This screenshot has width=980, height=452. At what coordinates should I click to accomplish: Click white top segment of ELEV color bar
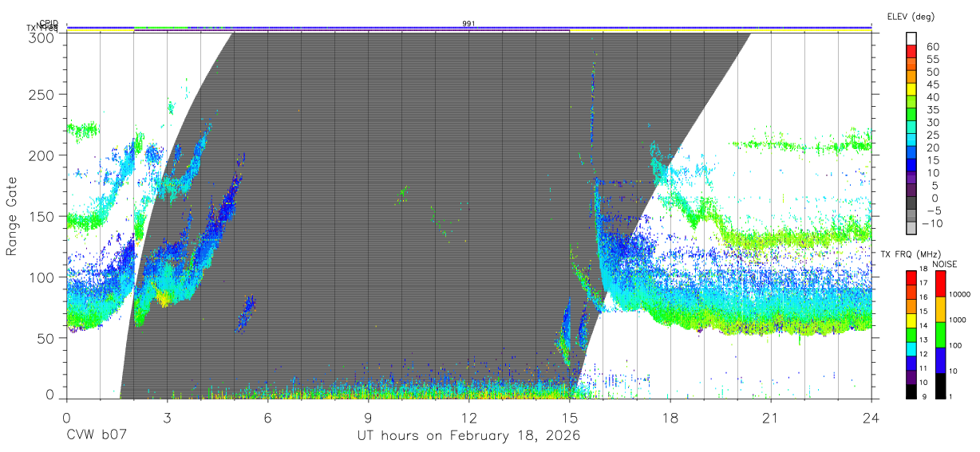[x=911, y=38]
